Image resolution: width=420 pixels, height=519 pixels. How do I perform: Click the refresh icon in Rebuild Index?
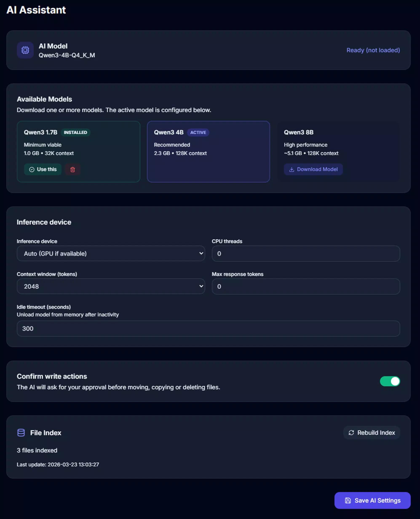pyautogui.click(x=351, y=433)
